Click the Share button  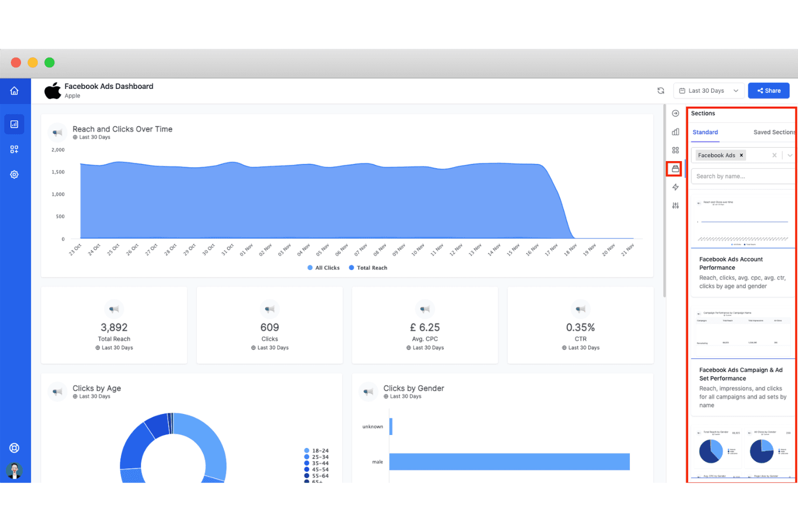[x=769, y=91]
